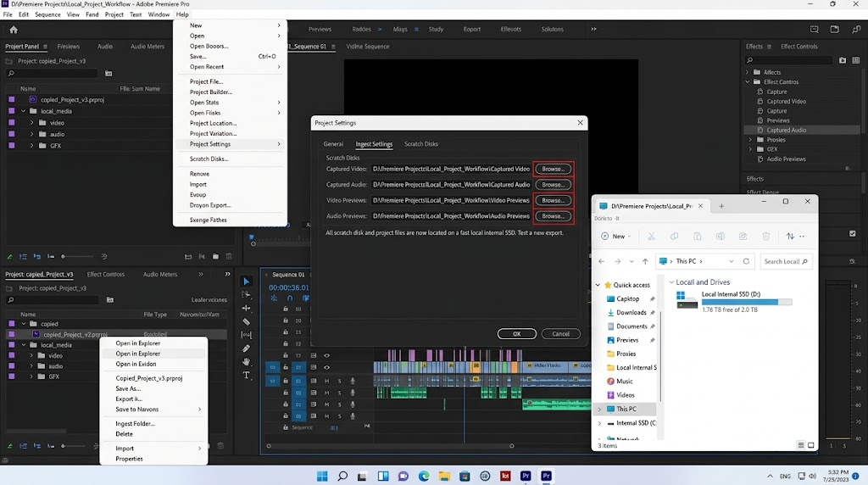868x485 pixels.
Task: Select the Razor tool in tools panel
Action: 247,321
